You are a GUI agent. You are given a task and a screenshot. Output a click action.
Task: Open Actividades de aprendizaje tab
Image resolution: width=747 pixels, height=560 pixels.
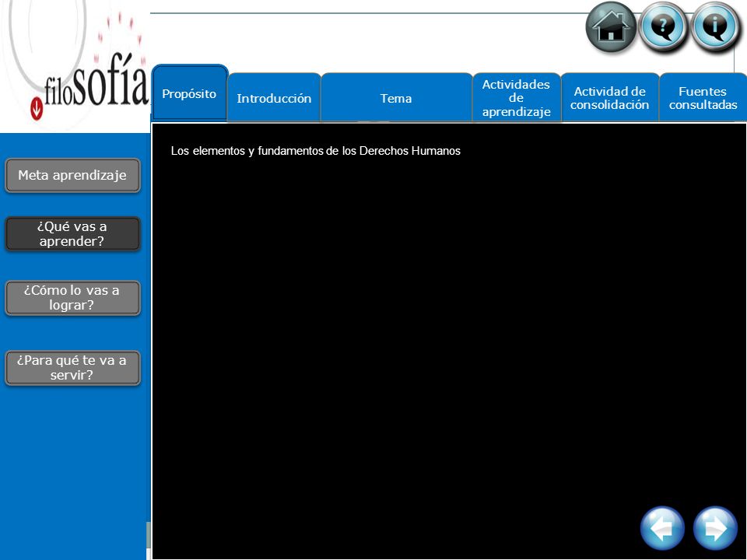tap(517, 98)
